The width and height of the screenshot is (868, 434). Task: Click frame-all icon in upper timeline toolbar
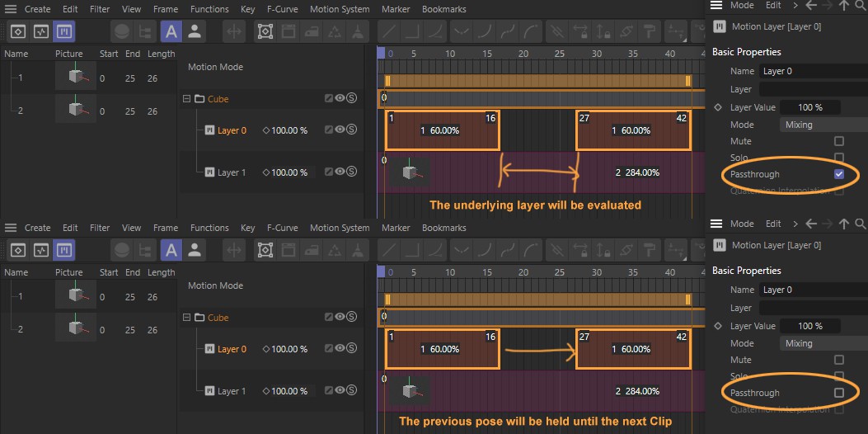(x=265, y=31)
